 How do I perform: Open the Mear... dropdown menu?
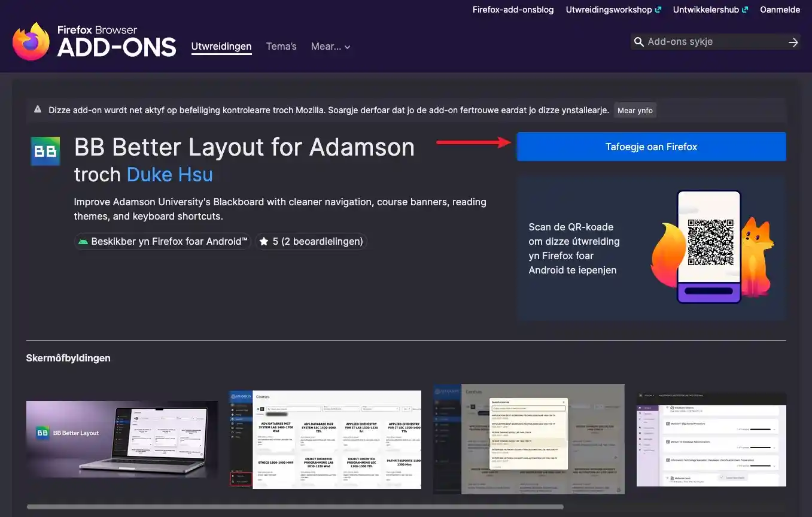[x=330, y=47]
